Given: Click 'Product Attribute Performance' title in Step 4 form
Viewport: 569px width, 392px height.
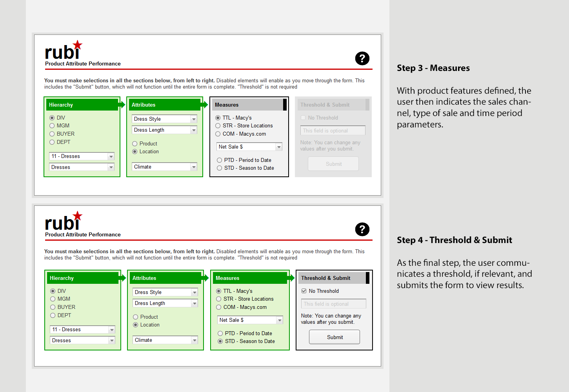Looking at the screenshot, I should pyautogui.click(x=83, y=234).
